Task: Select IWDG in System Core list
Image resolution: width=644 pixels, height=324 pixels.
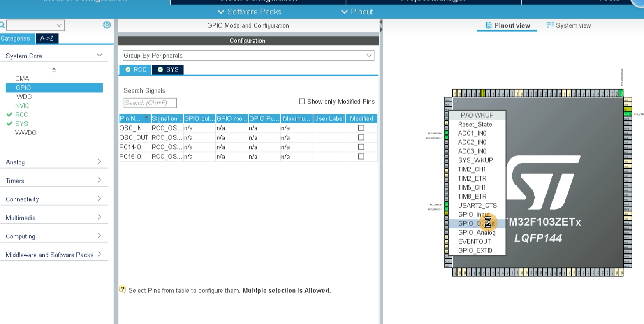Action: pos(23,97)
